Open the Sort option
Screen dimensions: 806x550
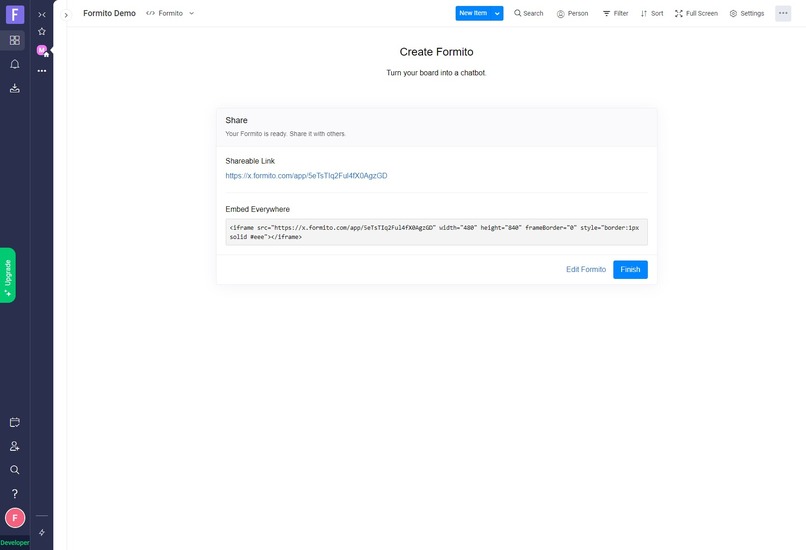point(652,13)
